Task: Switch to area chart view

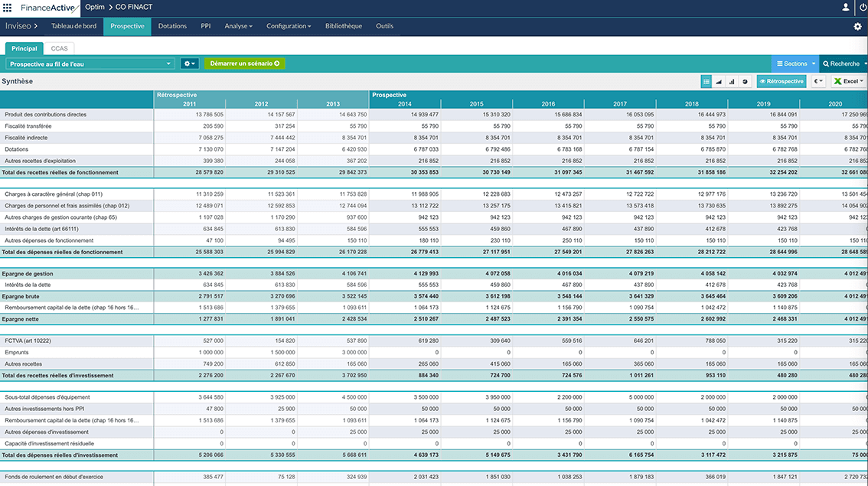Action: click(720, 81)
